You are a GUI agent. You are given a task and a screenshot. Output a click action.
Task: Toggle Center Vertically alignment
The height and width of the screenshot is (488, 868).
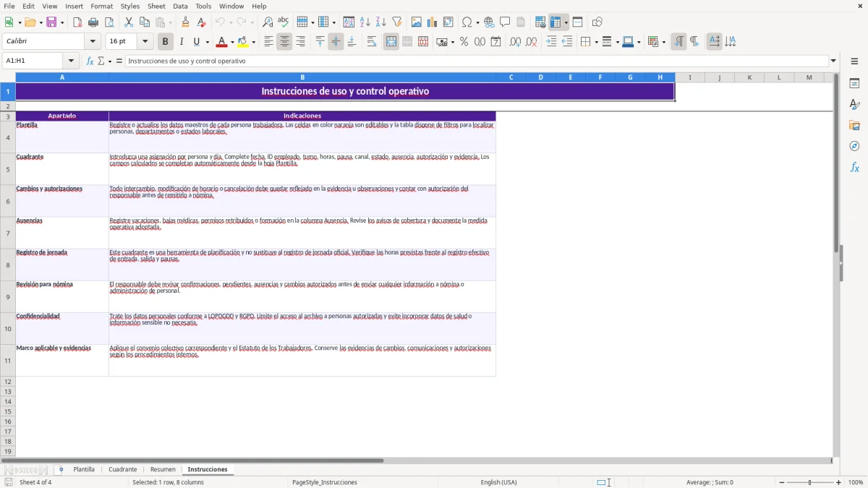pyautogui.click(x=336, y=42)
